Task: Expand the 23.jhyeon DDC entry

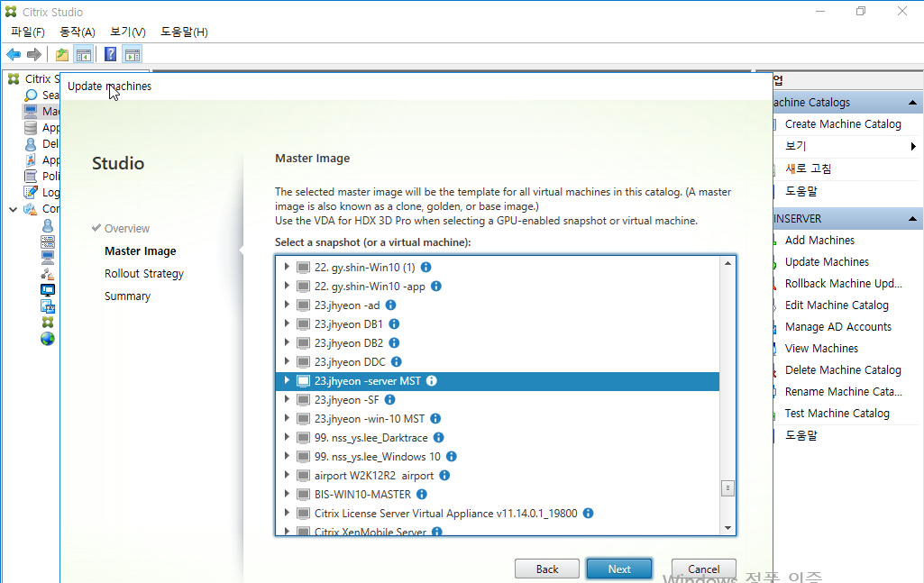Action: pyautogui.click(x=287, y=361)
